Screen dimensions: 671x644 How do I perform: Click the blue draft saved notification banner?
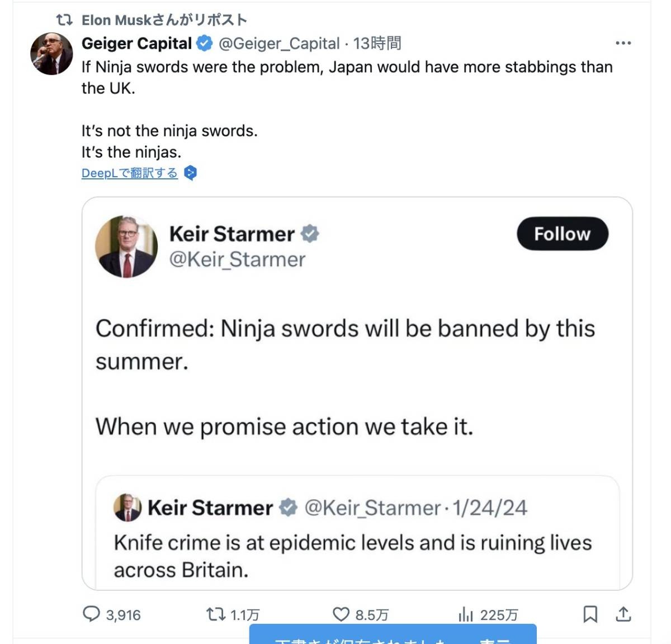[393, 636]
